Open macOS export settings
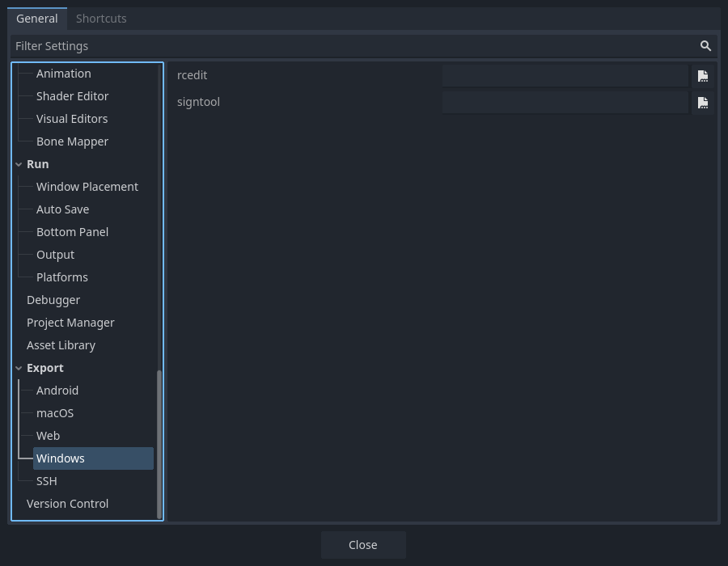Screen dimensions: 728x566 pos(54,413)
